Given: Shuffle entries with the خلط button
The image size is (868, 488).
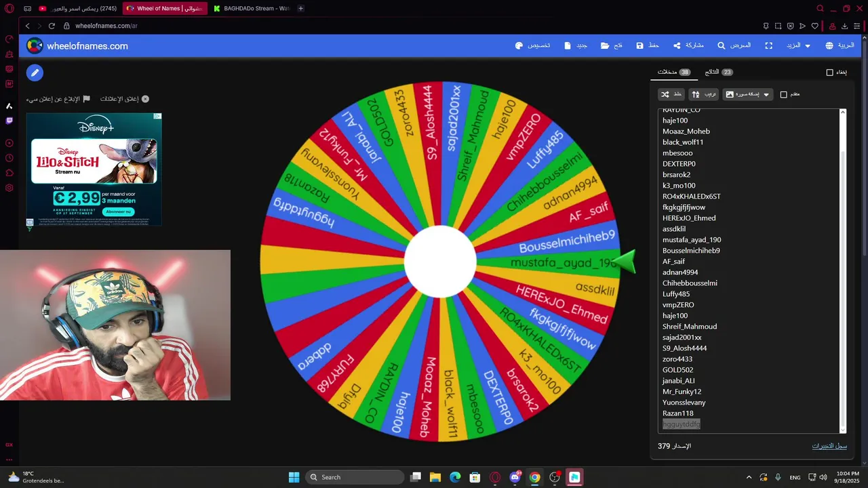Looking at the screenshot, I should click(x=671, y=94).
